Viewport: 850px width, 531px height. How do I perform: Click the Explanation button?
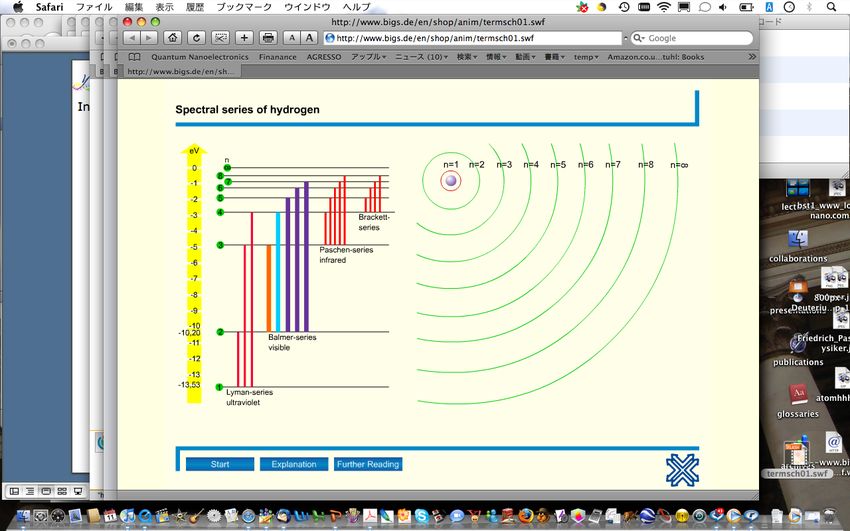294,464
